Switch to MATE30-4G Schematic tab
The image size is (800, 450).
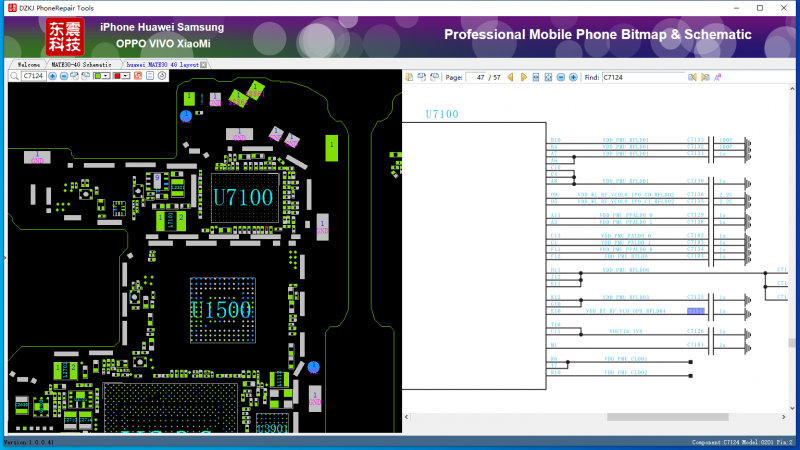click(82, 64)
